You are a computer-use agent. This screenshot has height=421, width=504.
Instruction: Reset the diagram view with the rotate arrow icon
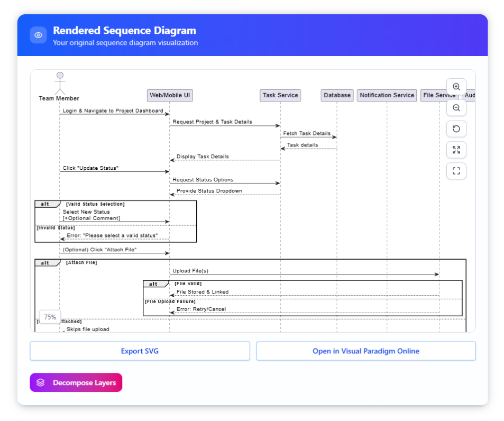click(456, 129)
